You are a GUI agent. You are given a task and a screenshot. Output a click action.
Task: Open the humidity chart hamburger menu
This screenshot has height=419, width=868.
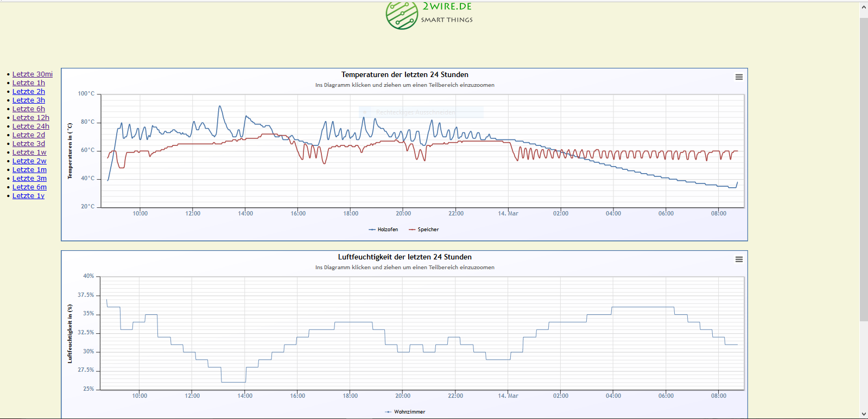[739, 259]
